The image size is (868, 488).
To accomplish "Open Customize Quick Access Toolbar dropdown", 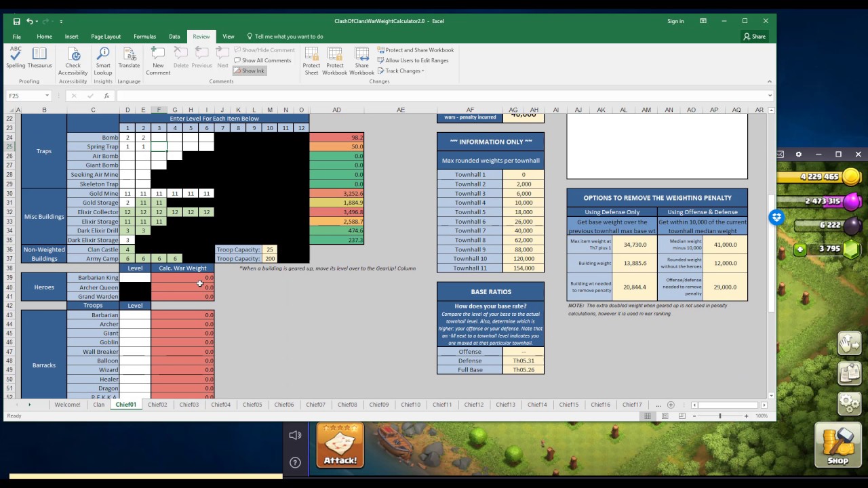I will click(61, 22).
